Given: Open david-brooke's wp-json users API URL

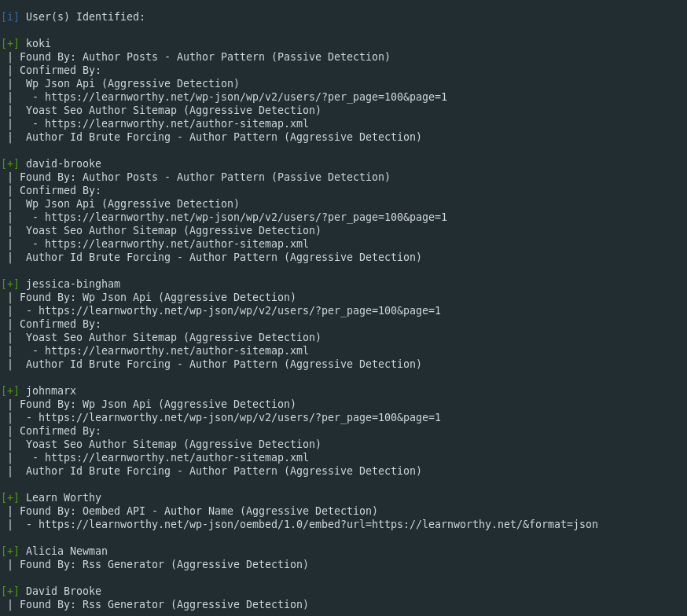Looking at the screenshot, I should pyautogui.click(x=246, y=217).
